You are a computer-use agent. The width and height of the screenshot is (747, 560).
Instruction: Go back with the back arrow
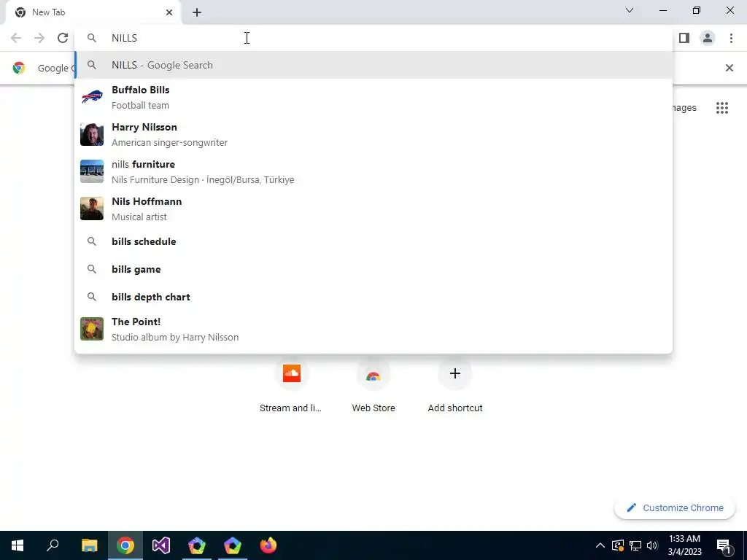[x=16, y=38]
